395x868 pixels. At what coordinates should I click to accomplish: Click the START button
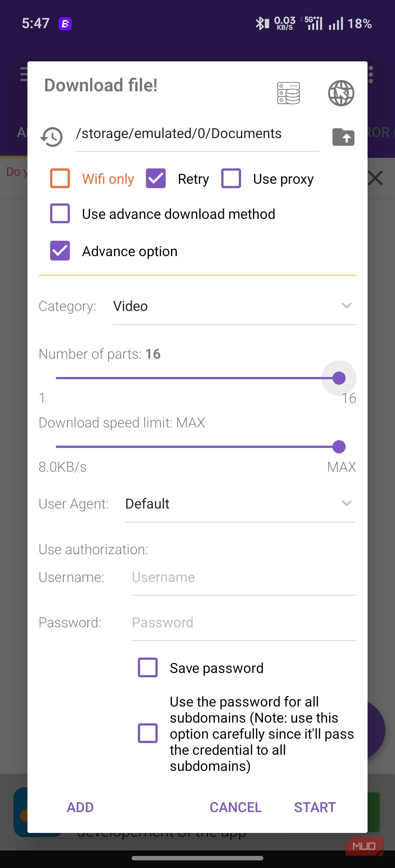[315, 807]
